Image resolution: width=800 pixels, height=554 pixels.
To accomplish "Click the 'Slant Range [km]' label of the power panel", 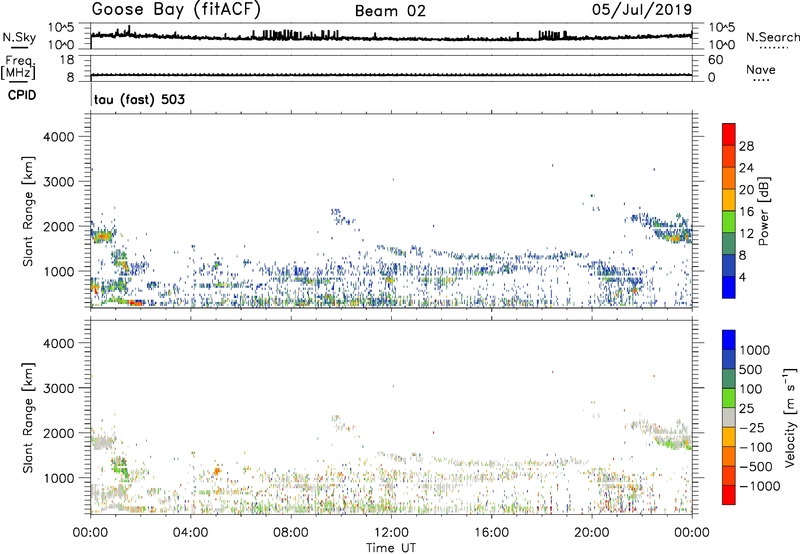I will [x=28, y=211].
